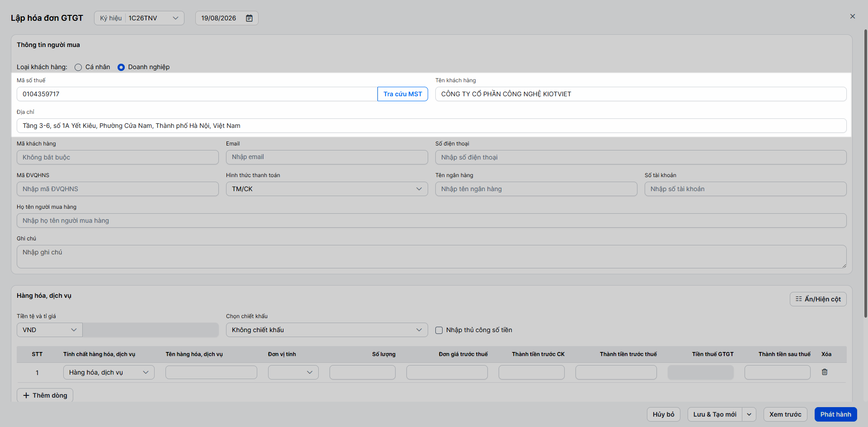Click the Hủy bỏ button
Screen dimensions: 868x427
click(664, 414)
